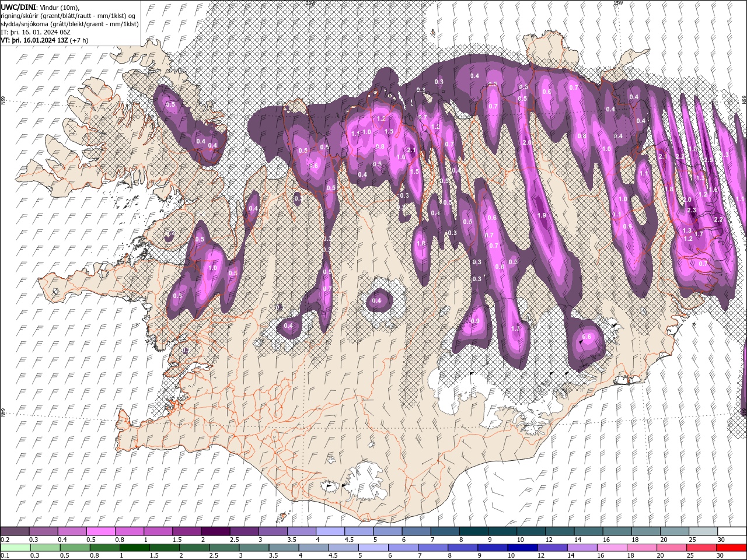Click the 2.3 precipitation value in the east

pyautogui.click(x=692, y=210)
